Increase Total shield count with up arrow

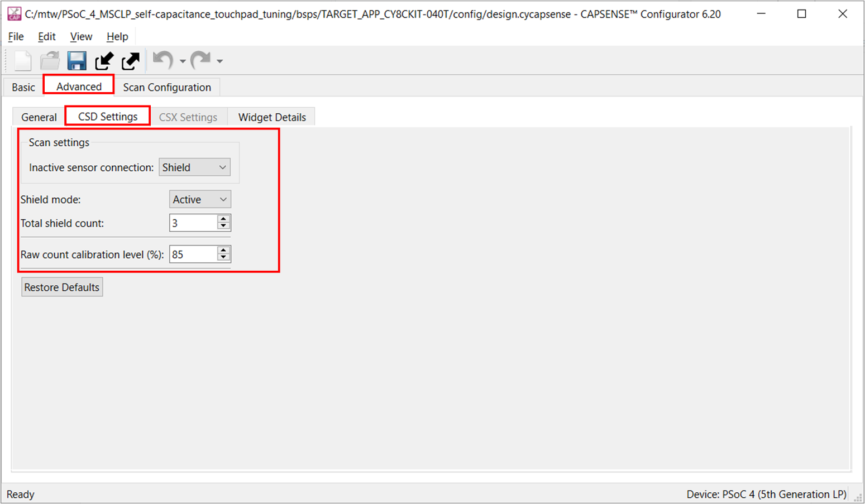pos(223,219)
